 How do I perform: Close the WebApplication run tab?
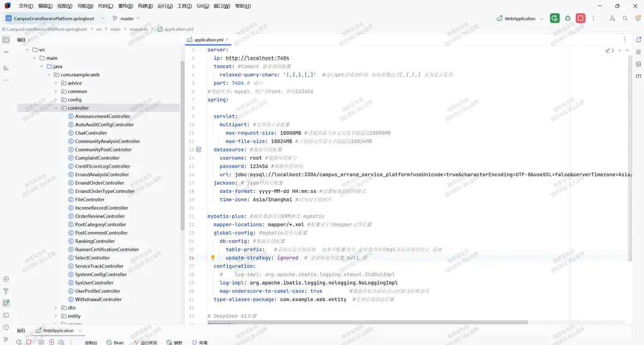click(79, 330)
